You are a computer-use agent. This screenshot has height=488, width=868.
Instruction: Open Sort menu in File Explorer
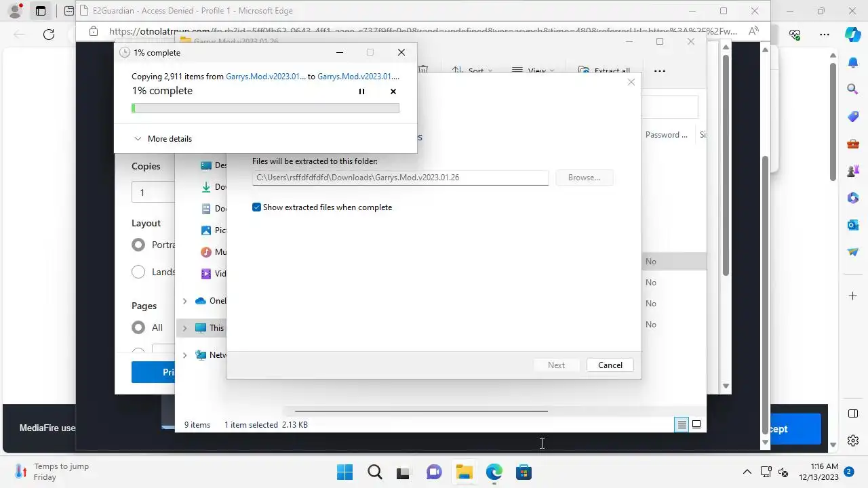tap(473, 70)
